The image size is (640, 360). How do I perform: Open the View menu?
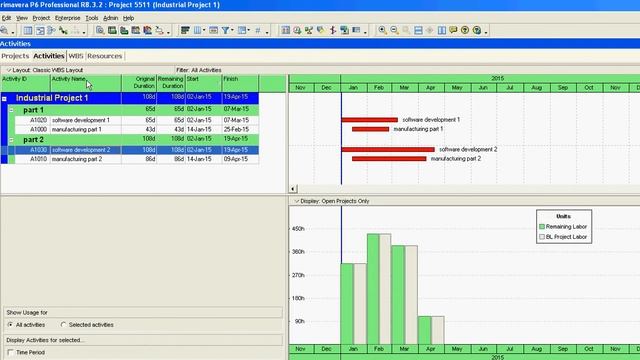click(x=22, y=18)
